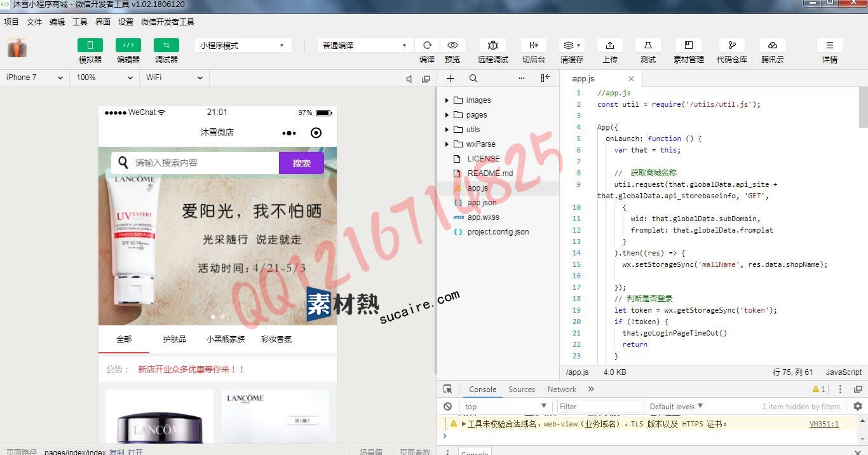Mute the simulator sound icon
The height and width of the screenshot is (455, 868).
pyautogui.click(x=409, y=79)
